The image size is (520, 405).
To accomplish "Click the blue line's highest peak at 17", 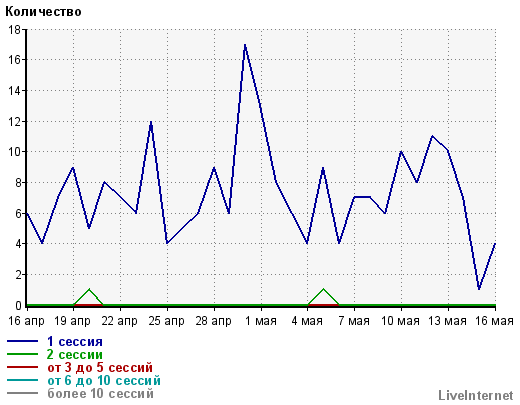I will coord(245,45).
